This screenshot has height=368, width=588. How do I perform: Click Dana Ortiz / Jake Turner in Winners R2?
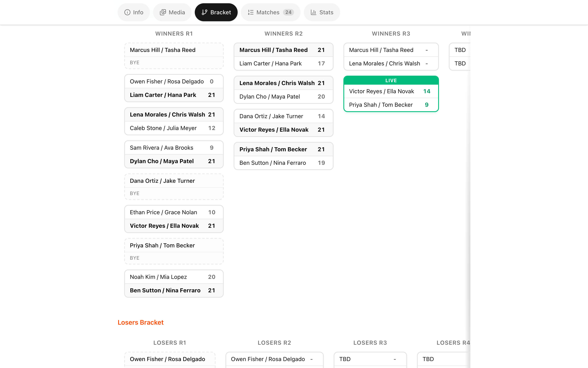283,116
